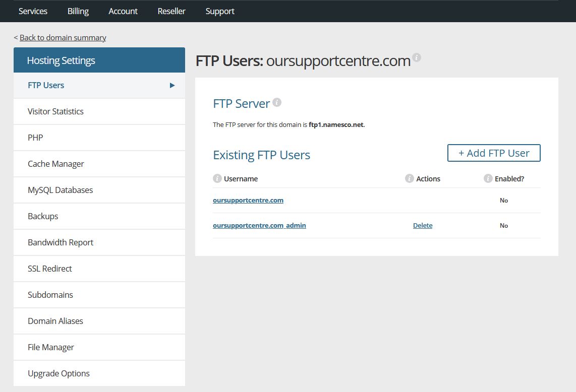Open the Services menu
576x392 pixels.
33,11
